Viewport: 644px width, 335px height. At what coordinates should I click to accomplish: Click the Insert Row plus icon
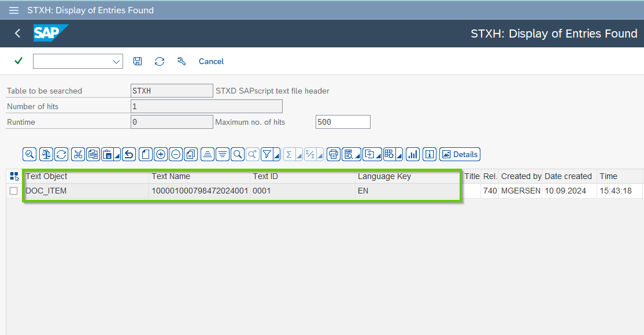pos(161,154)
